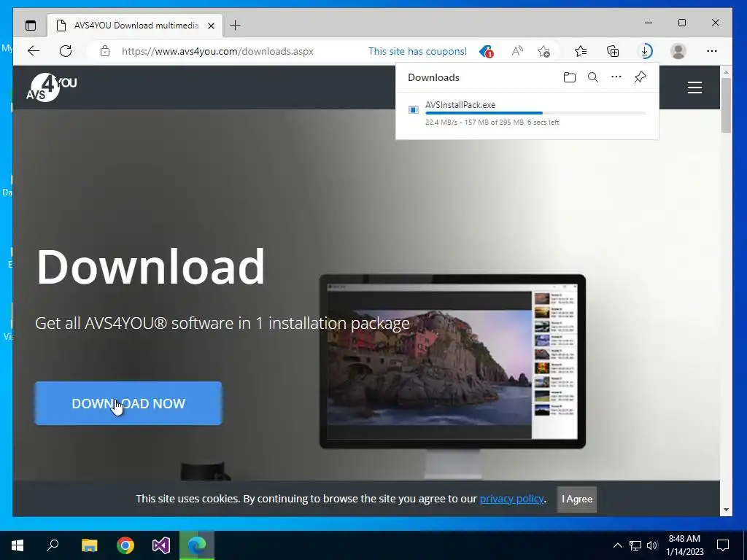Open the network status tray icon

(635, 545)
